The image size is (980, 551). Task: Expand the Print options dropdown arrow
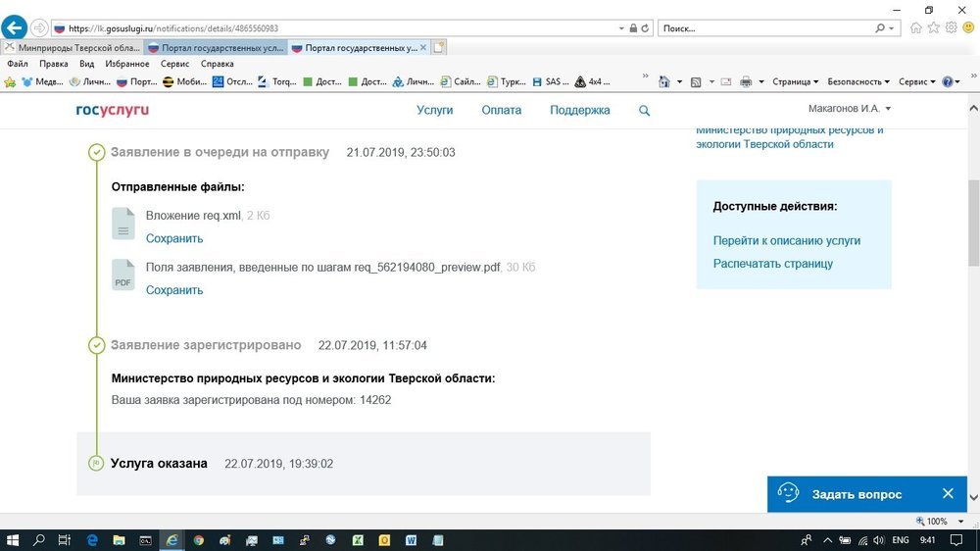pyautogui.click(x=761, y=82)
